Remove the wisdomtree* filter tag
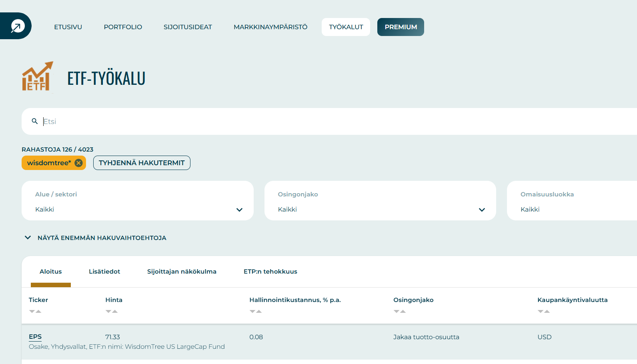The image size is (637, 364). click(x=78, y=163)
